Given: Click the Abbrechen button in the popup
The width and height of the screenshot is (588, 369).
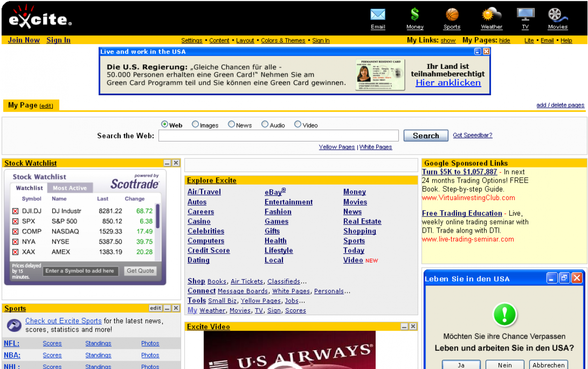Looking at the screenshot, I should click(549, 365).
